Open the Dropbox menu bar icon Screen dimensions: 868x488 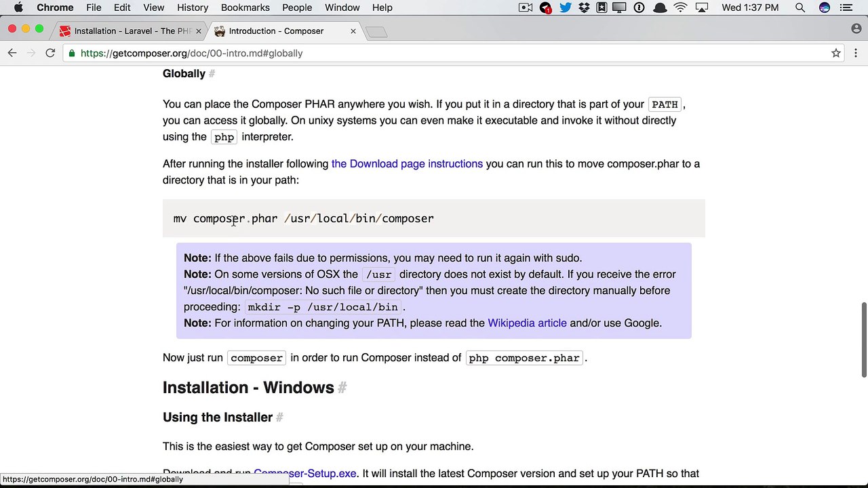[x=584, y=7]
